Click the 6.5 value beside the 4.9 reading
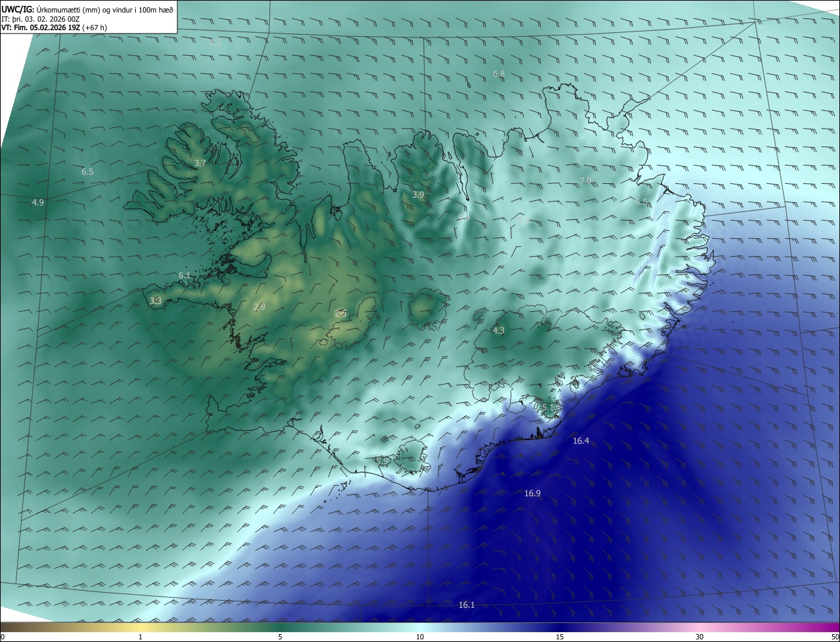The image size is (840, 642). point(87,171)
